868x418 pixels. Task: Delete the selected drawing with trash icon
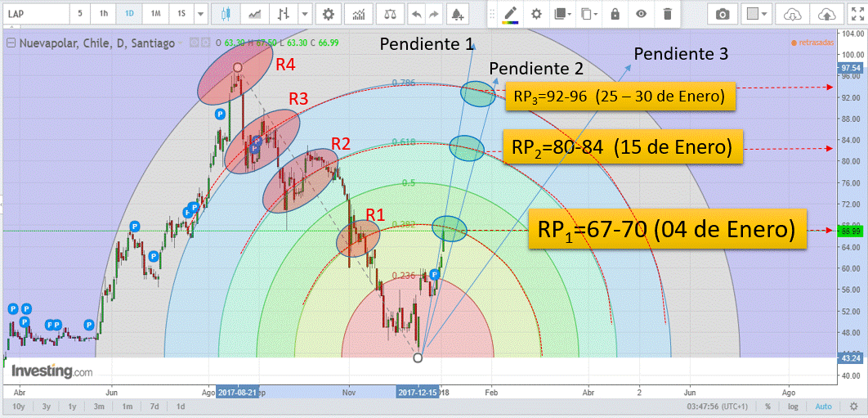point(668,14)
